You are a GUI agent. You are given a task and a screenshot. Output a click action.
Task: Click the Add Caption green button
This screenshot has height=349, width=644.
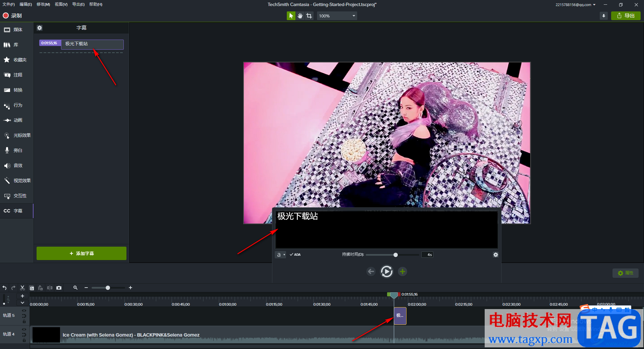point(82,253)
